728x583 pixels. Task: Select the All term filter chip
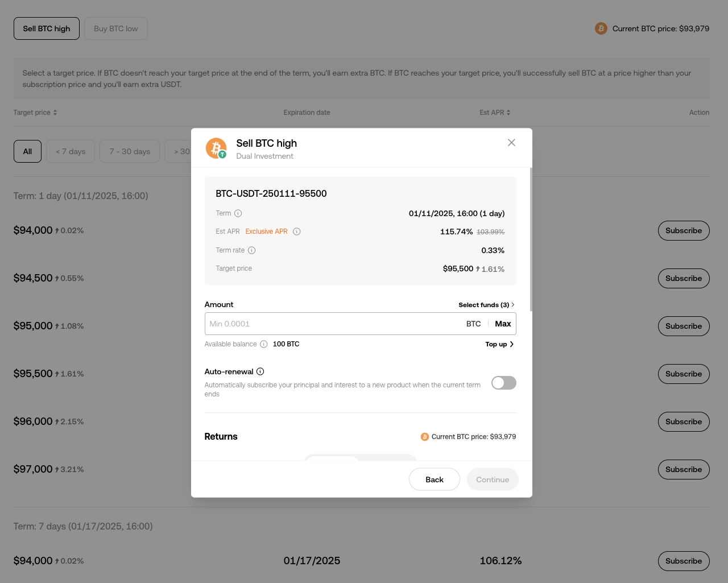pos(27,151)
